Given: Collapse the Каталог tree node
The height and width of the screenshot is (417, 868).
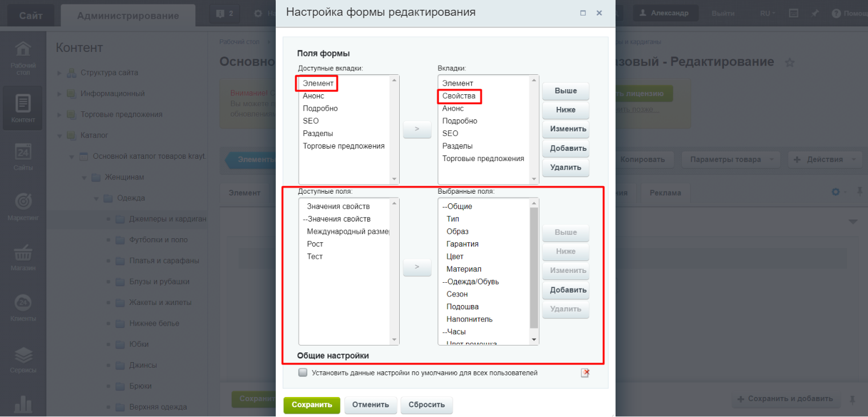Looking at the screenshot, I should tap(59, 136).
